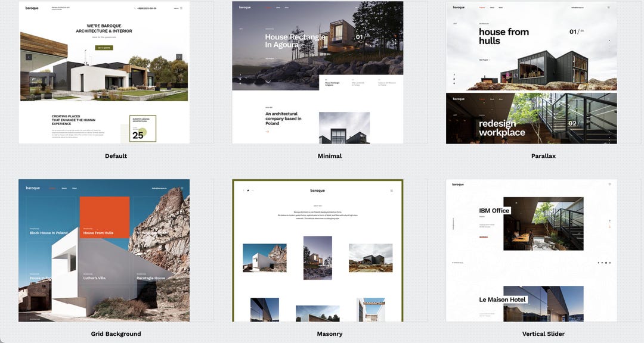Click the IBM Office courtyard image
Image resolution: width=644 pixels, height=343 pixels.
click(x=543, y=224)
